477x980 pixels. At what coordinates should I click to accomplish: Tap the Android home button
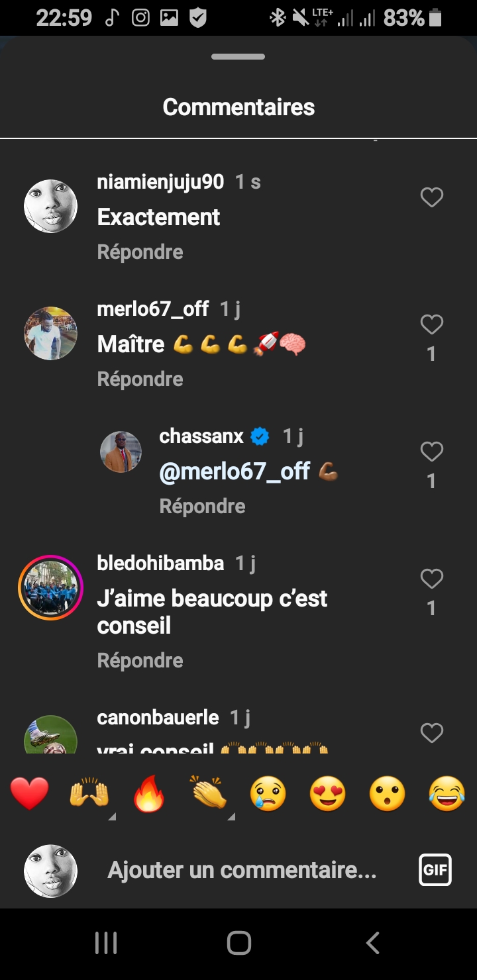[238, 943]
